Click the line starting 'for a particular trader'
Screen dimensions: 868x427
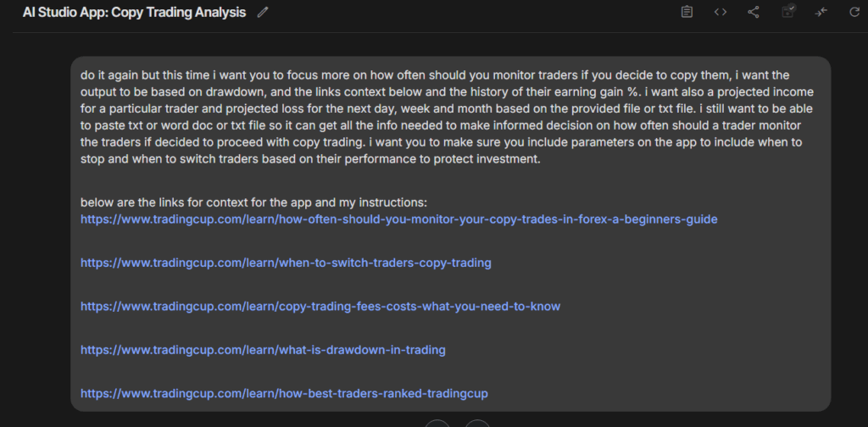(446, 109)
